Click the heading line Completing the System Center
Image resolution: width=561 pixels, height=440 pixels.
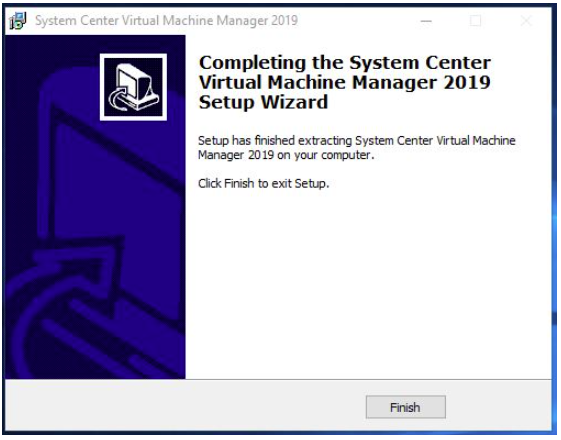click(345, 63)
